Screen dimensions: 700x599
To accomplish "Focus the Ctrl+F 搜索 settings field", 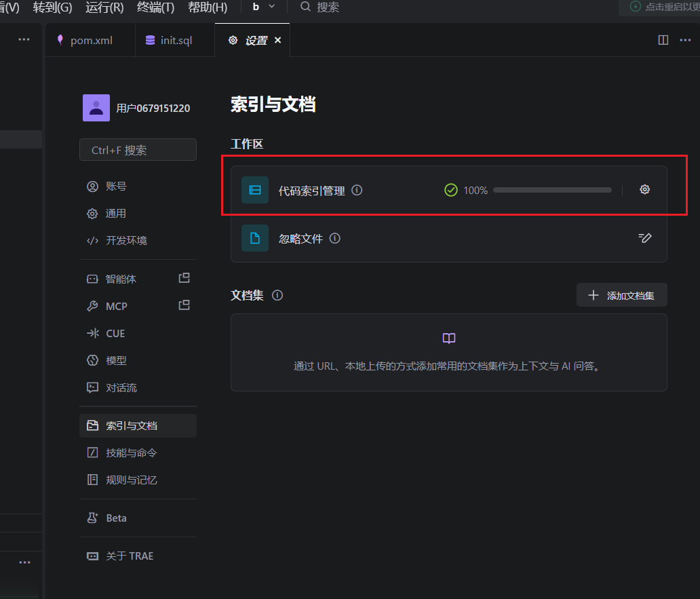I will point(138,149).
